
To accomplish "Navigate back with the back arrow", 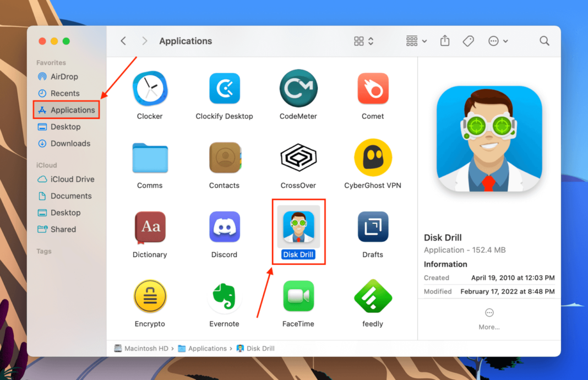I will [123, 41].
